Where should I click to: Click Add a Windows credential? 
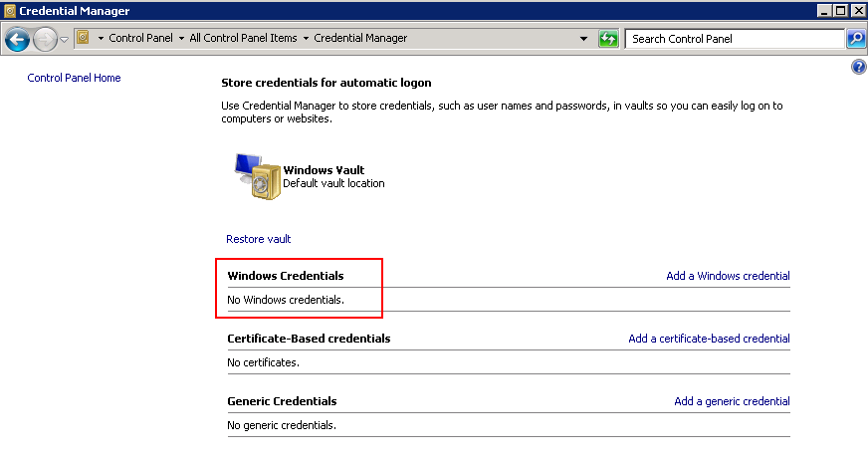click(728, 276)
